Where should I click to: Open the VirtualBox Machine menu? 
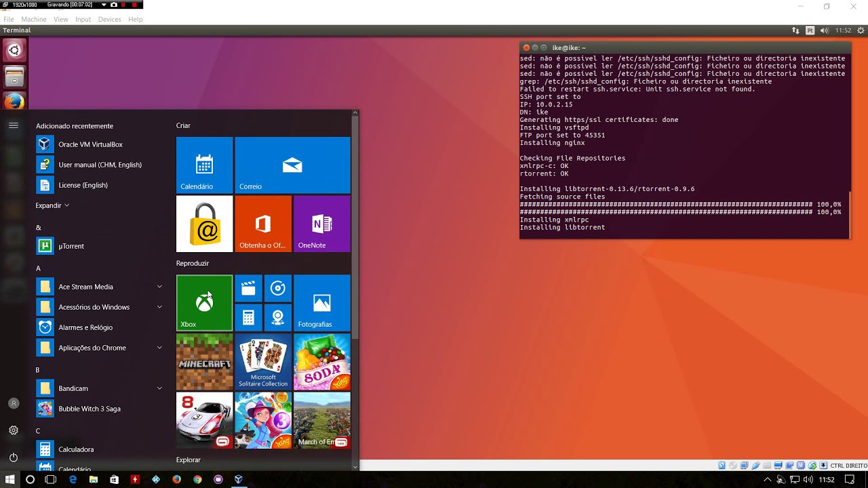click(x=34, y=19)
